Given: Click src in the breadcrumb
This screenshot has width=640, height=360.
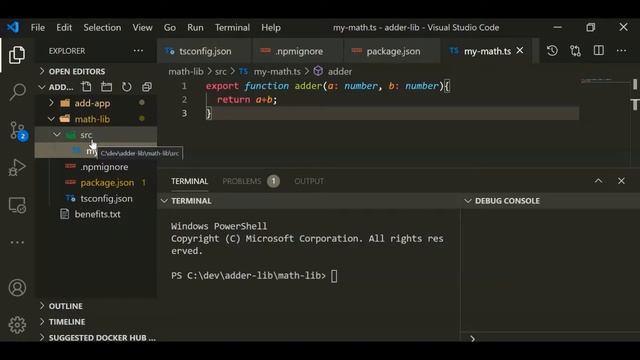Looking at the screenshot, I should (221, 71).
